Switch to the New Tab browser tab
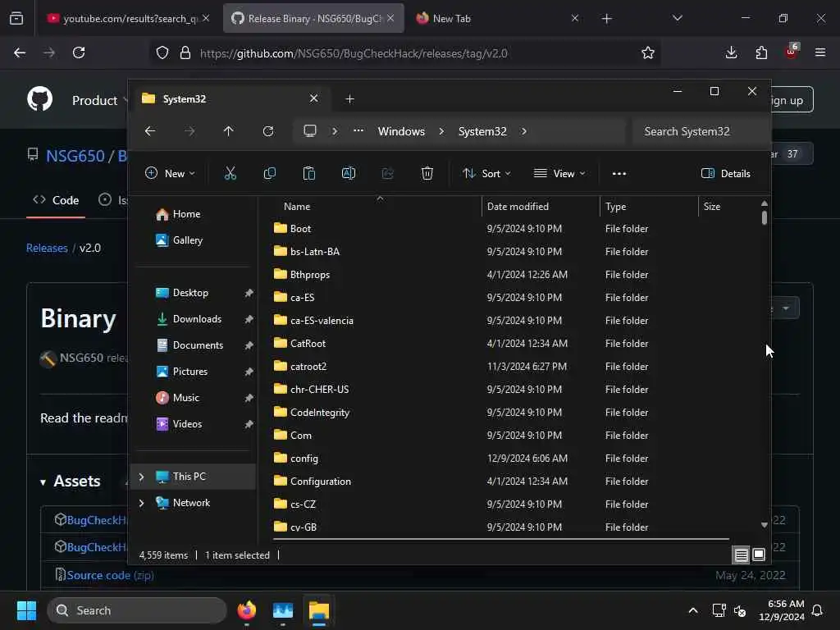 496,18
